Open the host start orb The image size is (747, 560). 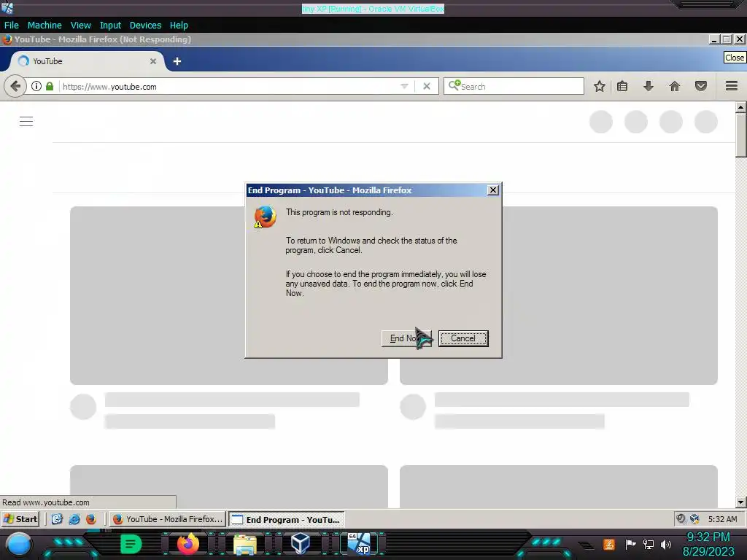coord(19,544)
